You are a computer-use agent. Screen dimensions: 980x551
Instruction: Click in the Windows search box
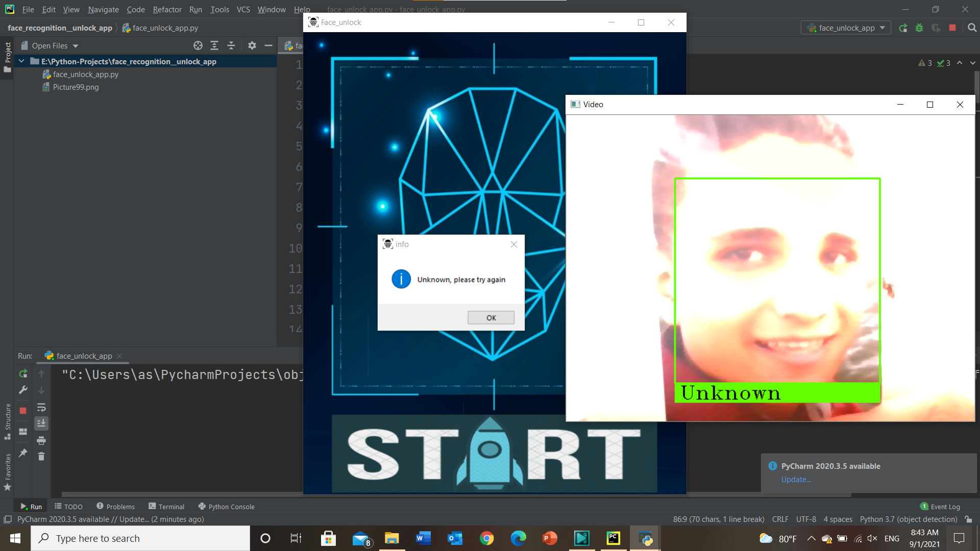point(140,538)
